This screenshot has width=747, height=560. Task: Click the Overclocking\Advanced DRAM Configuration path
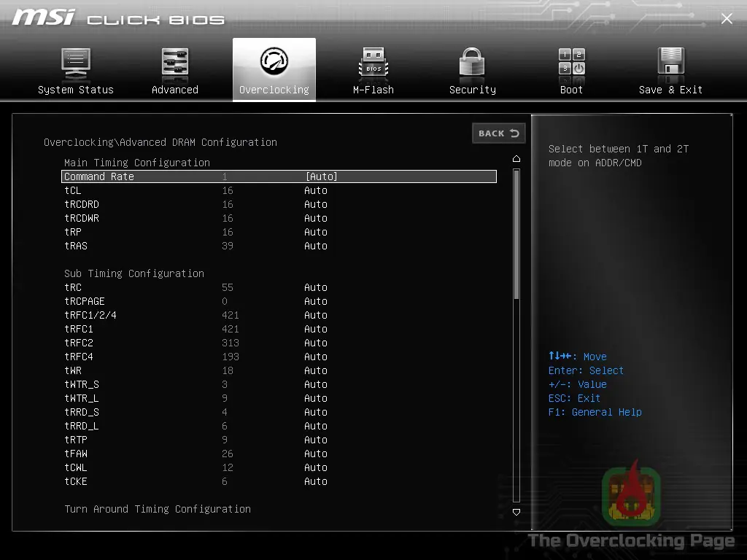(160, 142)
